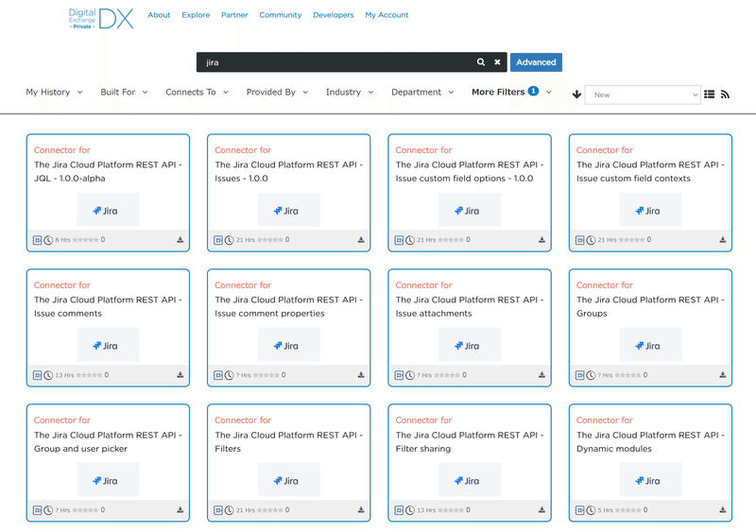Click the Jira thumbnail on Group and user picker card
The image size is (756, 532).
(108, 479)
